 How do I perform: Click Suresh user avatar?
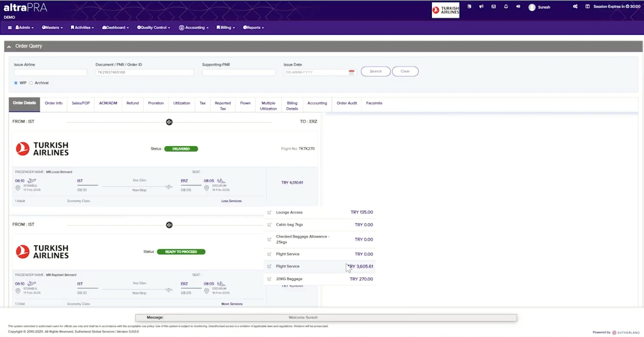coord(532,7)
